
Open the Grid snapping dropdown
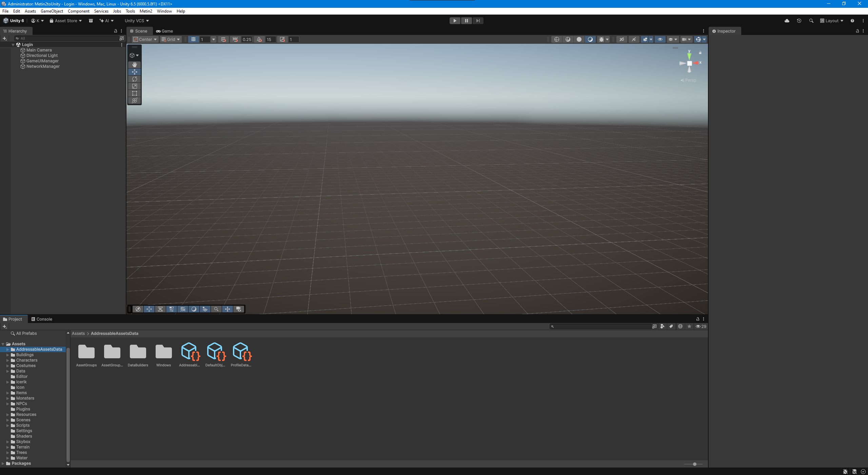pos(171,39)
